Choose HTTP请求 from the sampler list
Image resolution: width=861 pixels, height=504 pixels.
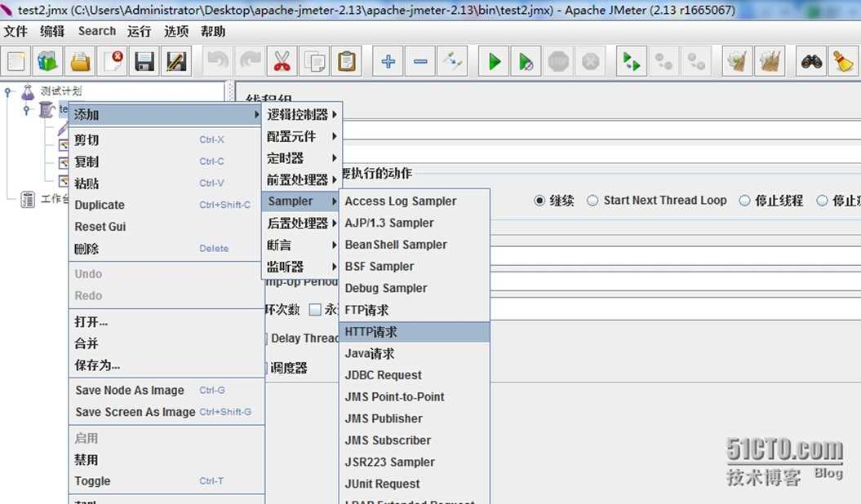[415, 332]
